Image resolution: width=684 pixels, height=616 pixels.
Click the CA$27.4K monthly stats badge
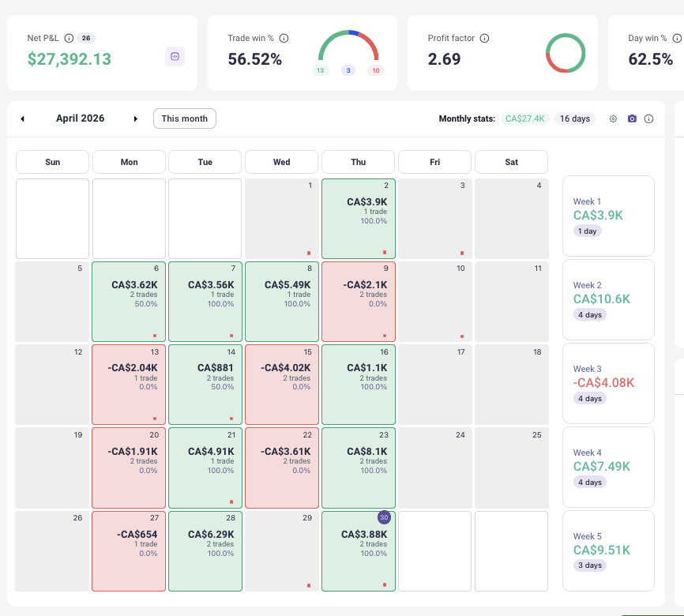click(524, 118)
